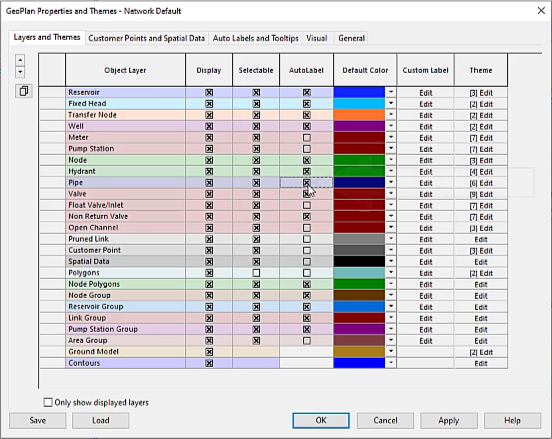This screenshot has width=552, height=439.
Task: Open color dropdown for Well
Action: tap(391, 126)
